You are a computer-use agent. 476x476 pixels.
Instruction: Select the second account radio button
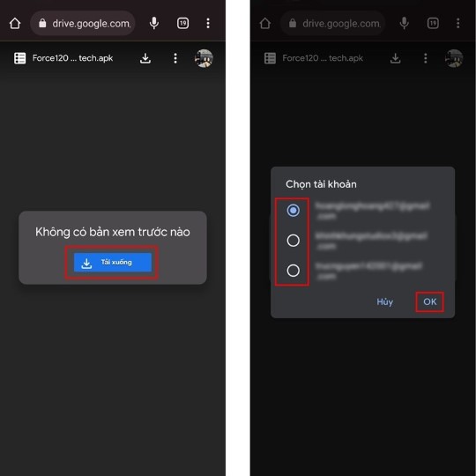(x=293, y=241)
